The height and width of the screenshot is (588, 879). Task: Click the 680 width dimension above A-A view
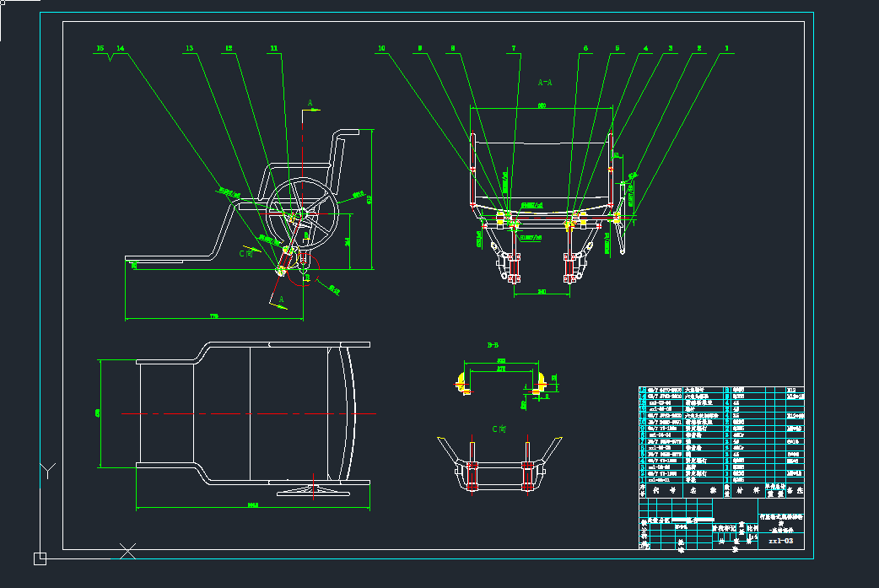pos(542,105)
